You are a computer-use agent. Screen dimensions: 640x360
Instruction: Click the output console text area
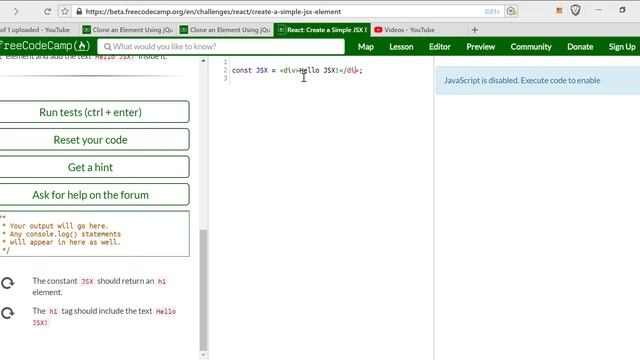click(94, 234)
